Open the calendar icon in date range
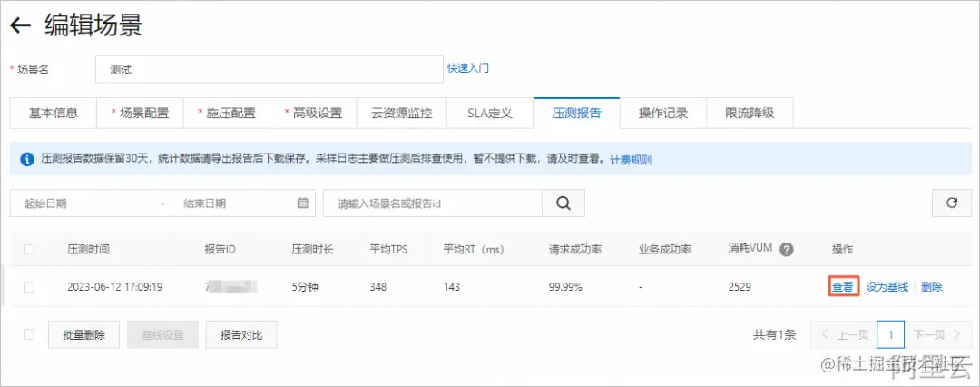 (x=302, y=203)
